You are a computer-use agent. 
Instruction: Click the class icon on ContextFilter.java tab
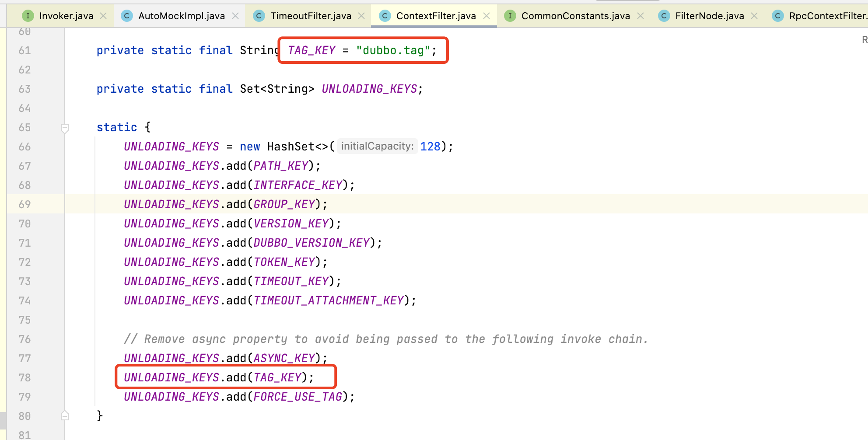click(x=385, y=16)
